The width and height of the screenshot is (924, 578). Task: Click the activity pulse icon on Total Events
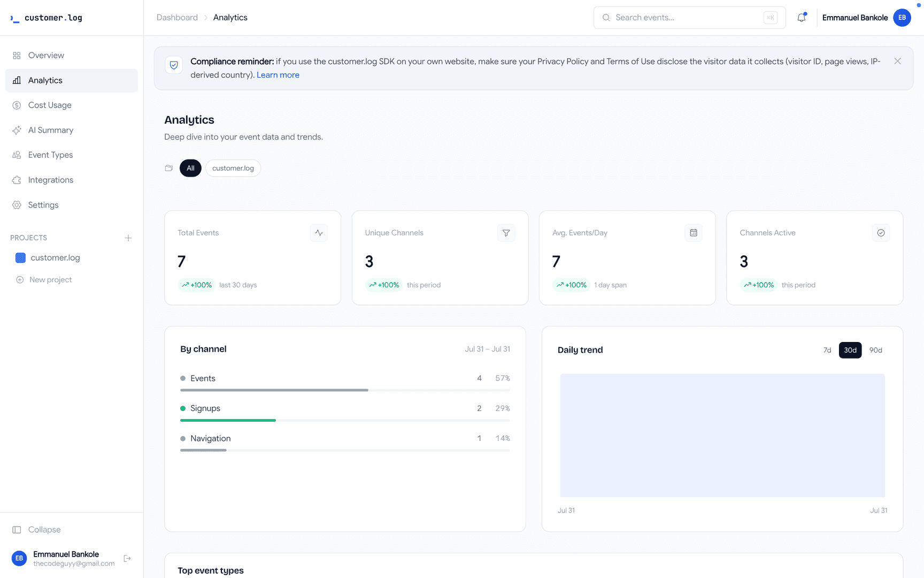point(319,233)
